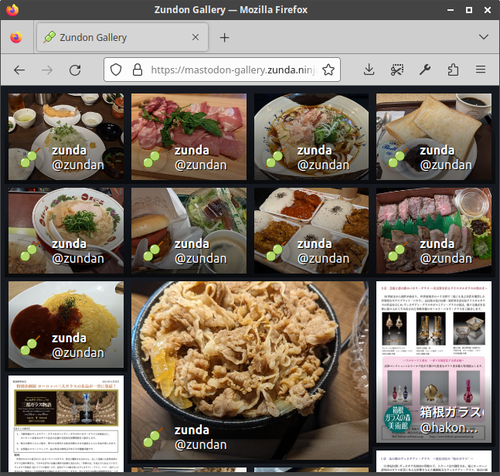The width and height of the screenshot is (500, 476).
Task: Open the Firefox hamburger application menu
Action: (x=480, y=70)
